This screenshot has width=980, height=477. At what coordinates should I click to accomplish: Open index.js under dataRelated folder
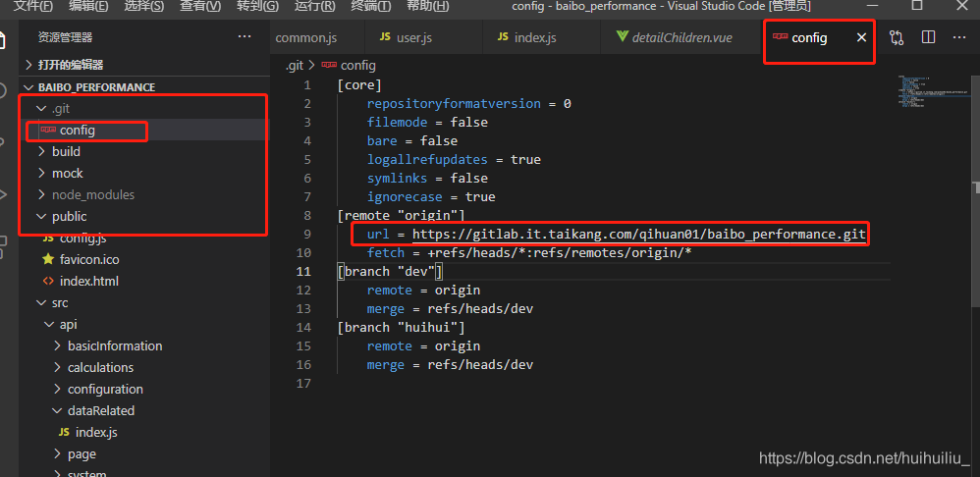tap(145, 432)
